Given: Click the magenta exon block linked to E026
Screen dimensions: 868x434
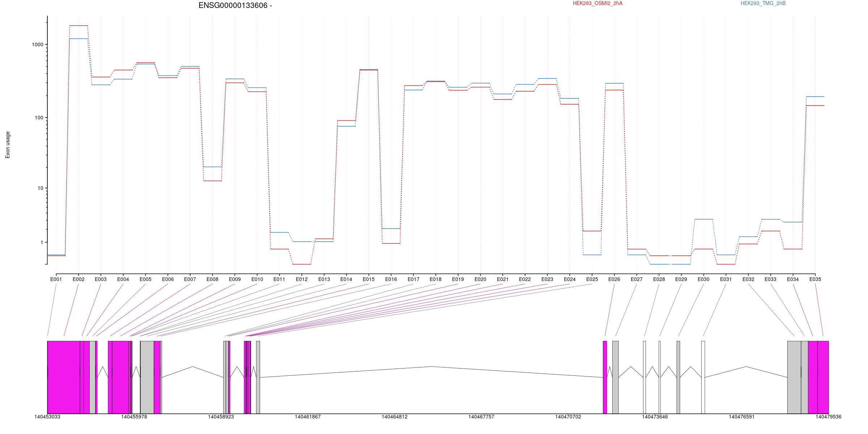Looking at the screenshot, I should [x=605, y=377].
